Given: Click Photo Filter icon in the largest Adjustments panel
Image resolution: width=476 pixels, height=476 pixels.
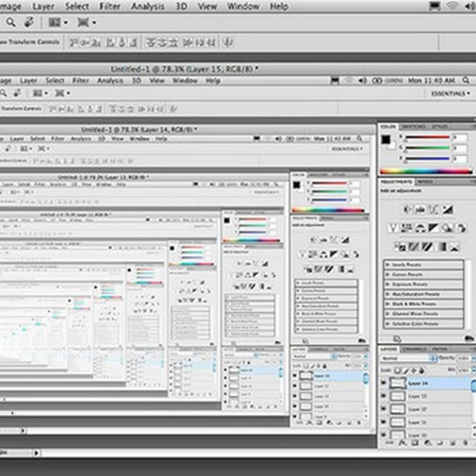Looking at the screenshot, I should click(x=447, y=228).
